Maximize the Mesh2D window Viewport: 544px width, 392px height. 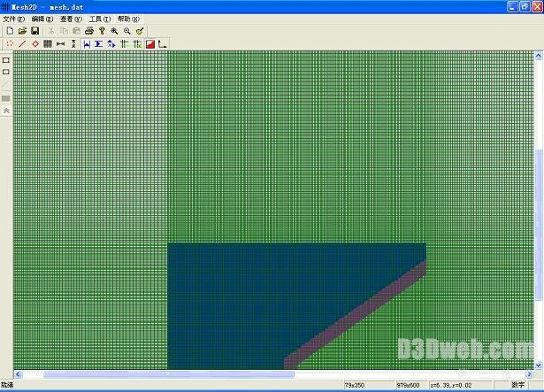pyautogui.click(x=525, y=6)
